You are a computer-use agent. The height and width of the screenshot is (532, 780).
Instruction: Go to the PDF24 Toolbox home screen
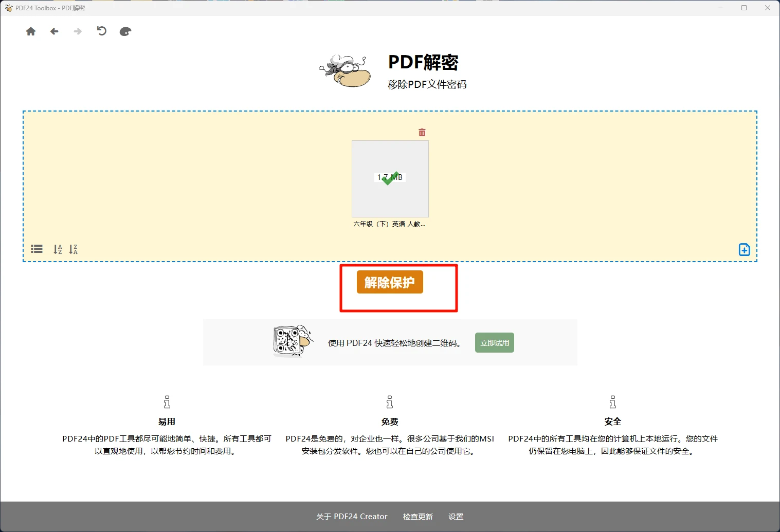click(30, 31)
